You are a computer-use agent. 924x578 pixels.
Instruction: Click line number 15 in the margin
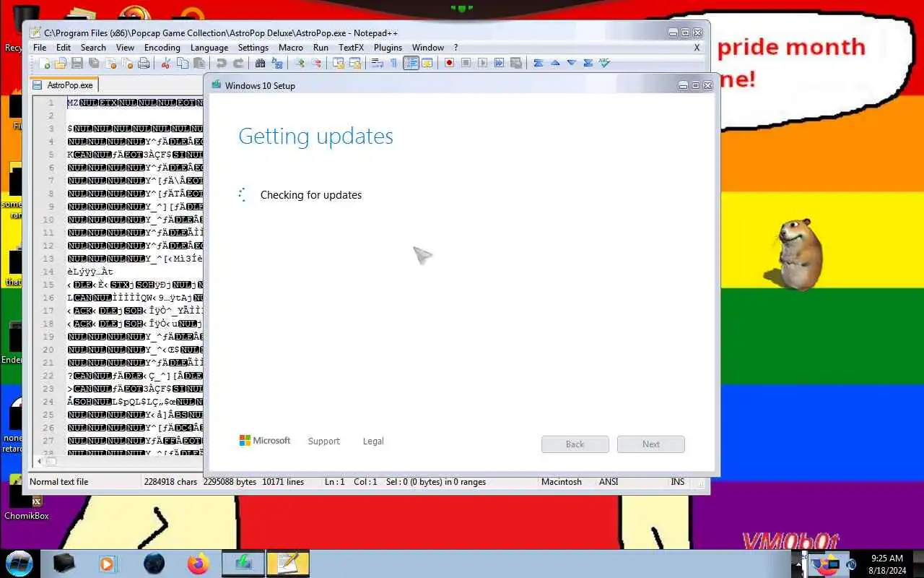point(48,285)
